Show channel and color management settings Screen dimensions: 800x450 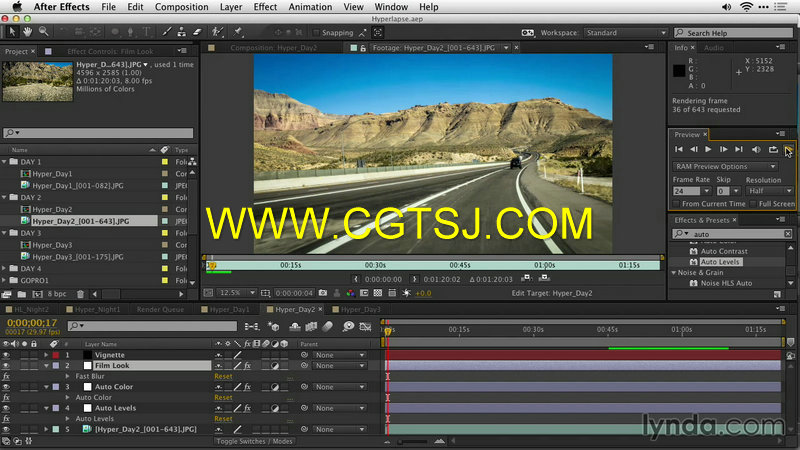[351, 293]
